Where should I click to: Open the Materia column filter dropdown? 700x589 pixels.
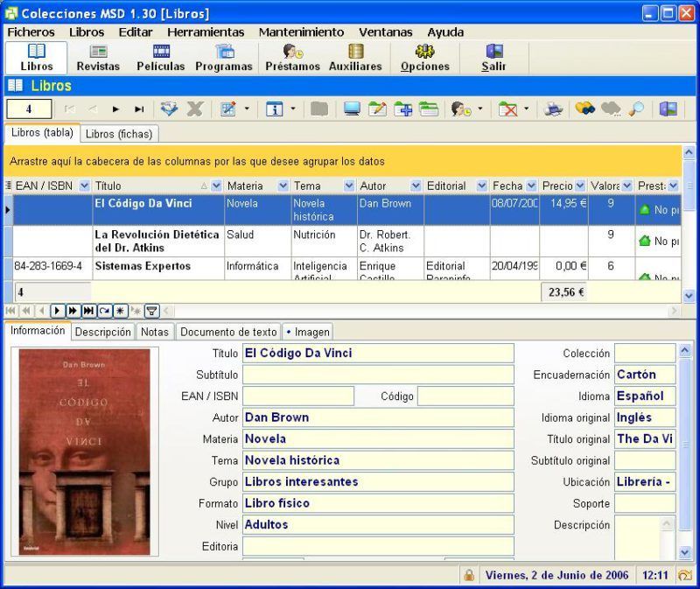click(x=283, y=186)
